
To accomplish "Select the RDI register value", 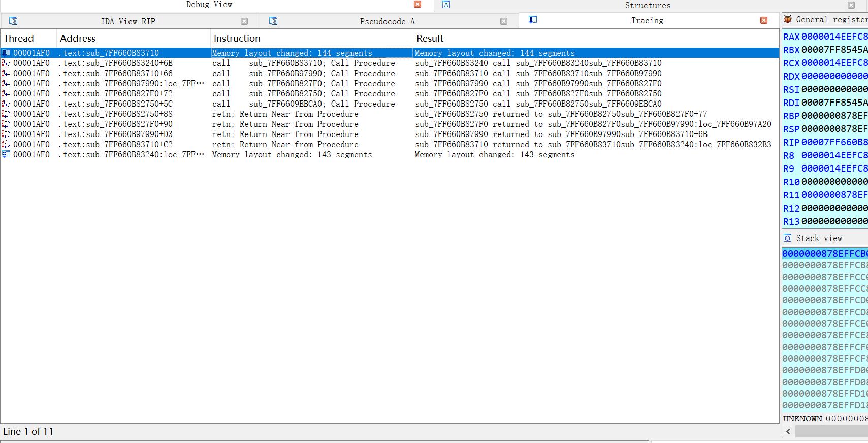I will [x=834, y=103].
